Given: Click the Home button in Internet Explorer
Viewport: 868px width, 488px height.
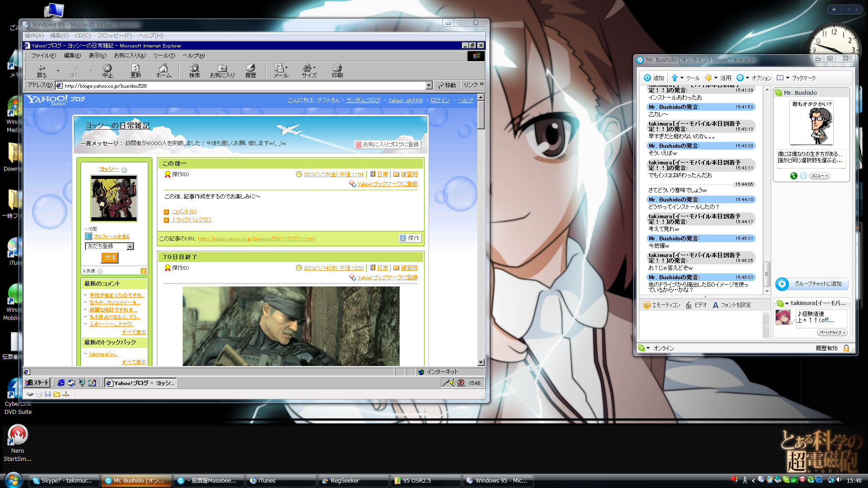Looking at the screenshot, I should pos(163,70).
